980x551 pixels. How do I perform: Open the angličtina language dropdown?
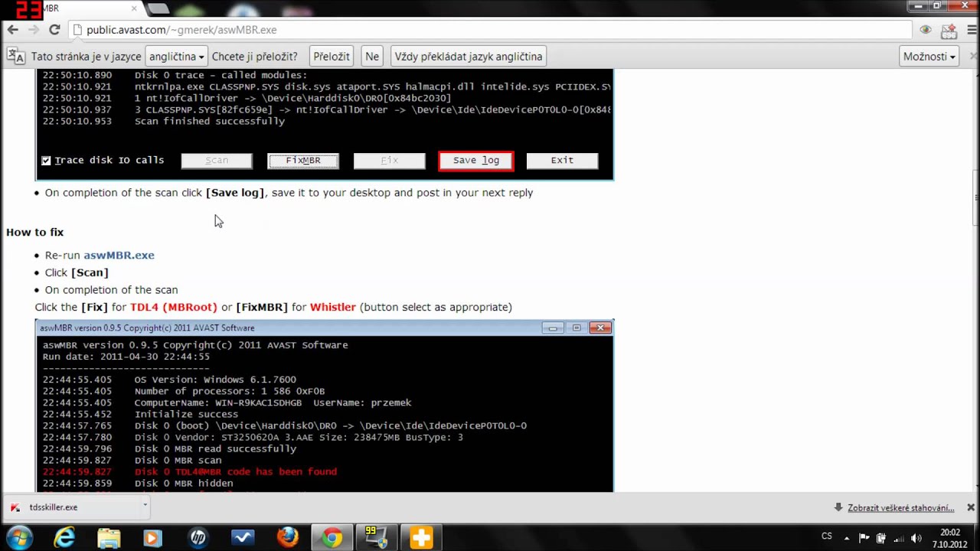pyautogui.click(x=176, y=57)
